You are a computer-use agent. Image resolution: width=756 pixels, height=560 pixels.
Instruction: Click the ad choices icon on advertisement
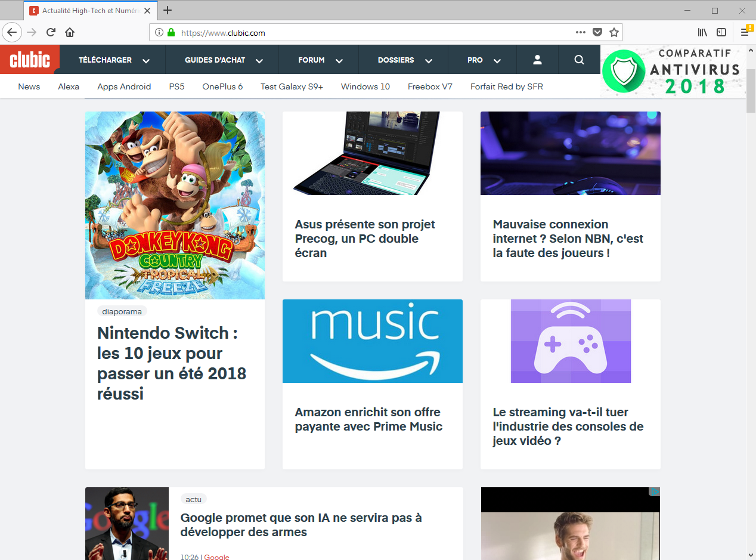tap(654, 492)
